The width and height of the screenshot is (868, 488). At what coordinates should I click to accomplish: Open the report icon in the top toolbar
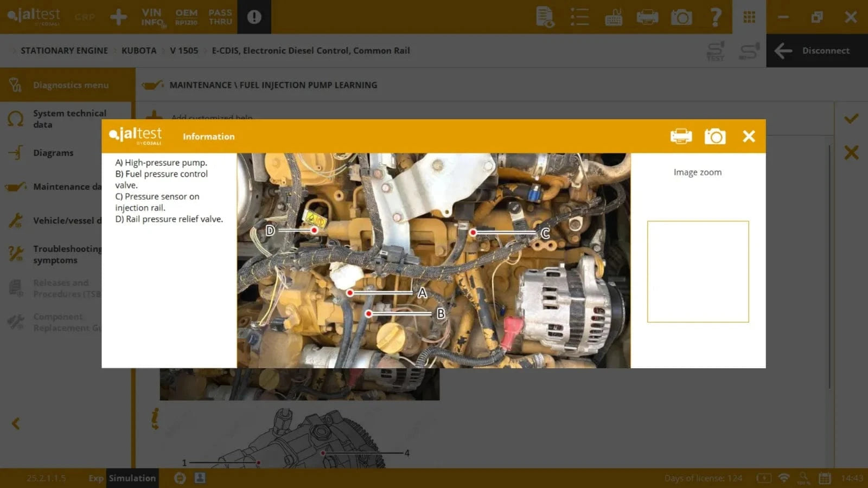[545, 16]
